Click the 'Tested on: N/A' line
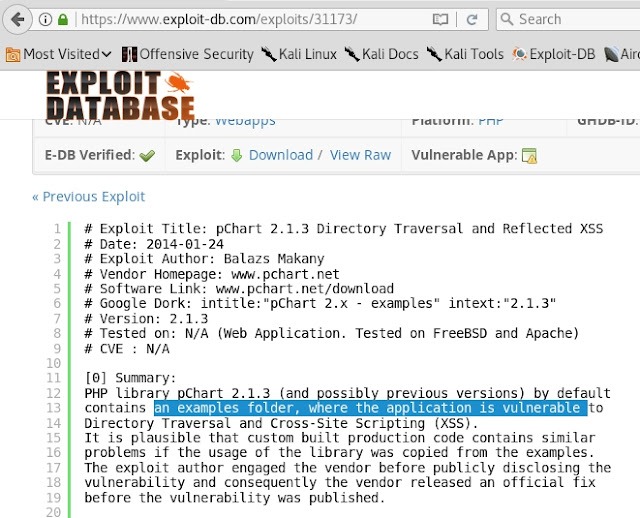Screen dimensions: 640x518 (332, 333)
